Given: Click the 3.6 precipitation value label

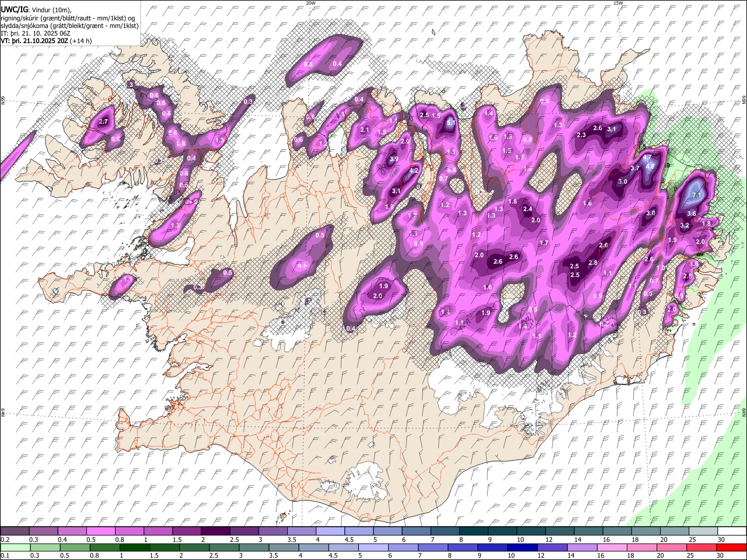Looking at the screenshot, I should coord(692,214).
